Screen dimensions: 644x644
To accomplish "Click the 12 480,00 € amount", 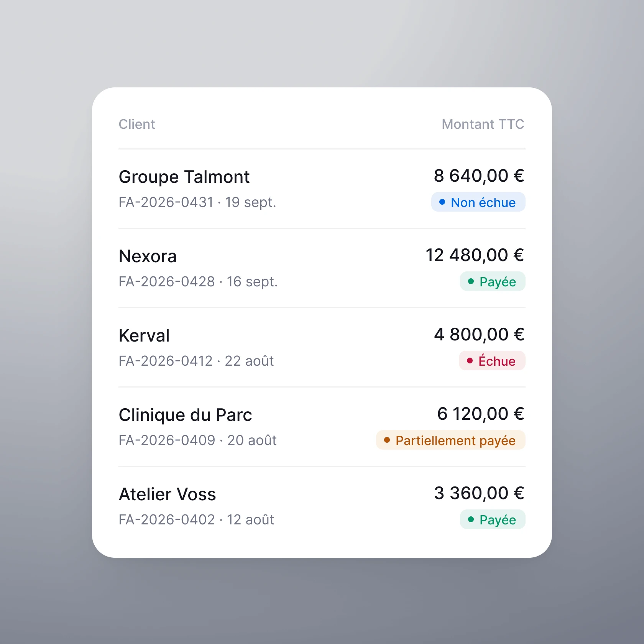I will [475, 255].
